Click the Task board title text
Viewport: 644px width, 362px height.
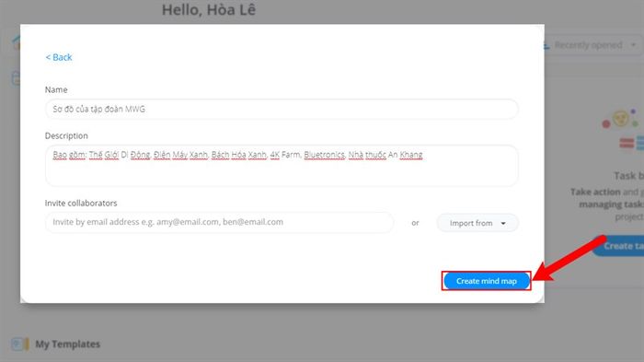tap(628, 176)
